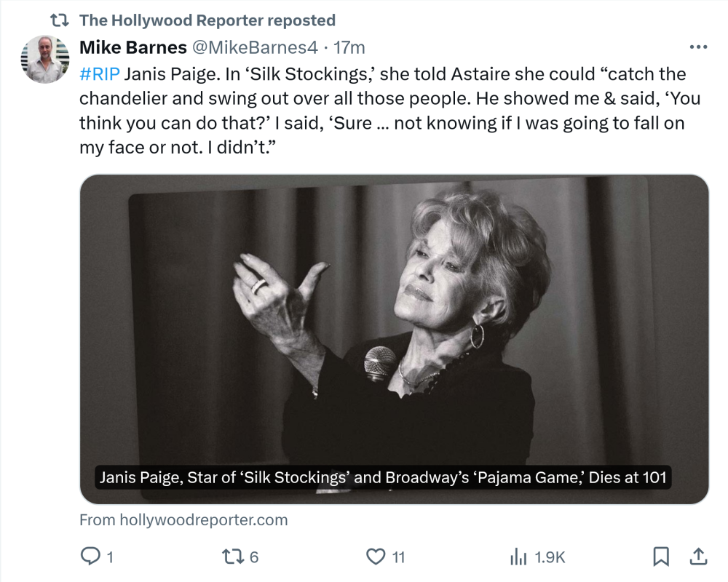728x582 pixels.
Task: Click the tweet text about Silk Stockings
Action: (x=379, y=111)
